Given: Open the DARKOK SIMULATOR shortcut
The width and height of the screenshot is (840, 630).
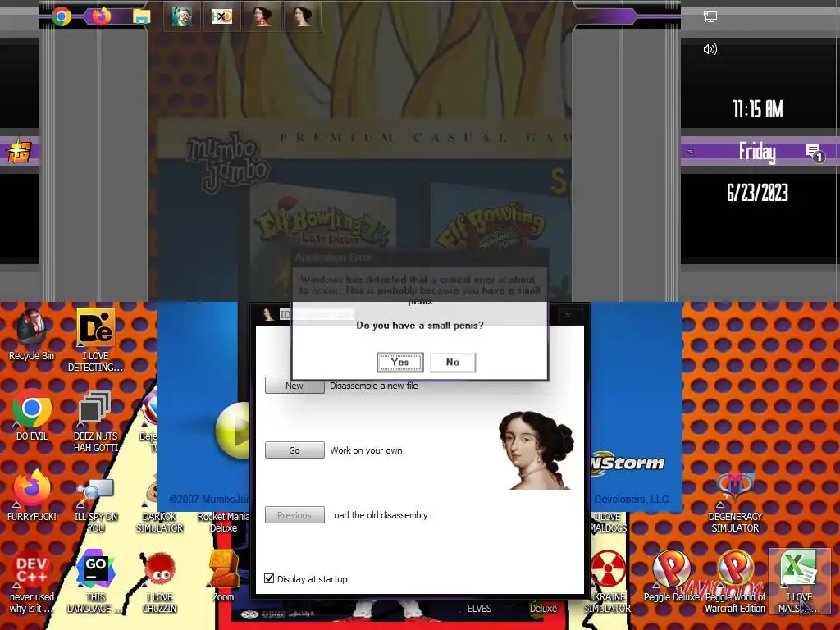Looking at the screenshot, I should [159, 504].
